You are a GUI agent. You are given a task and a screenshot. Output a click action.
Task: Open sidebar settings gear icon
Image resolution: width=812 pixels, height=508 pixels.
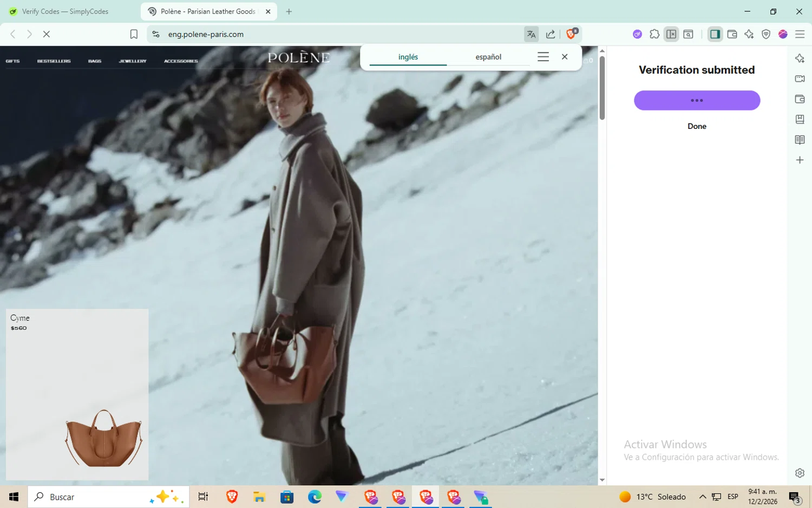click(x=800, y=473)
